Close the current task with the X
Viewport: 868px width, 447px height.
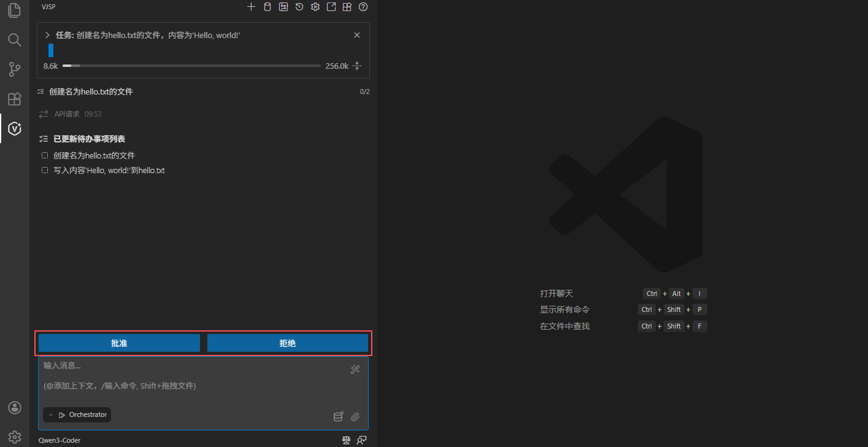[357, 35]
